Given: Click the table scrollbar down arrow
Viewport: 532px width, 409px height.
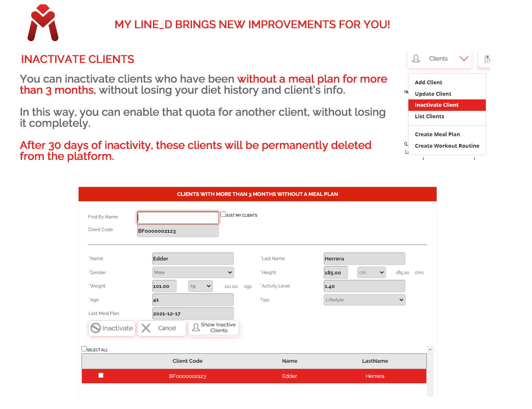Looking at the screenshot, I should (431, 394).
